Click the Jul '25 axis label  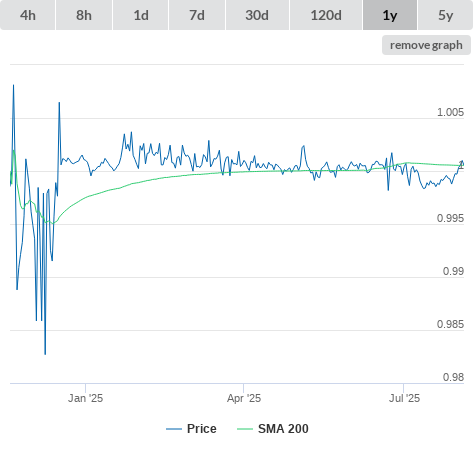pos(404,398)
